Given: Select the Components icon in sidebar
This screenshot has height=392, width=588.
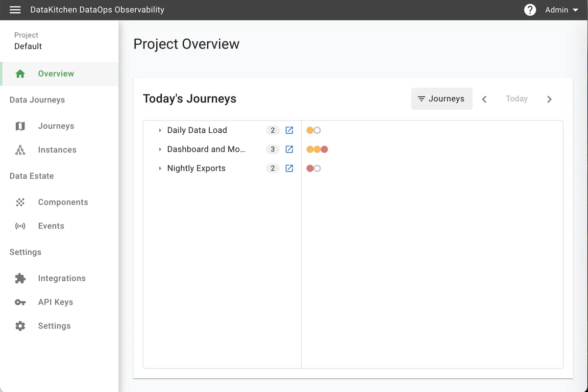Looking at the screenshot, I should (20, 202).
